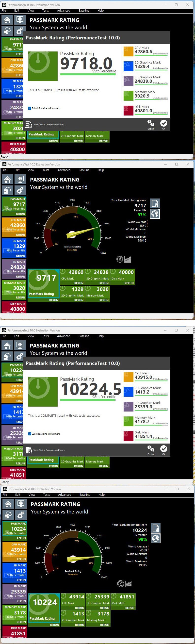The height and width of the screenshot is (644, 195).
Task: Click Explain icon in the 10224.5 result dialog
Action: 151,450
